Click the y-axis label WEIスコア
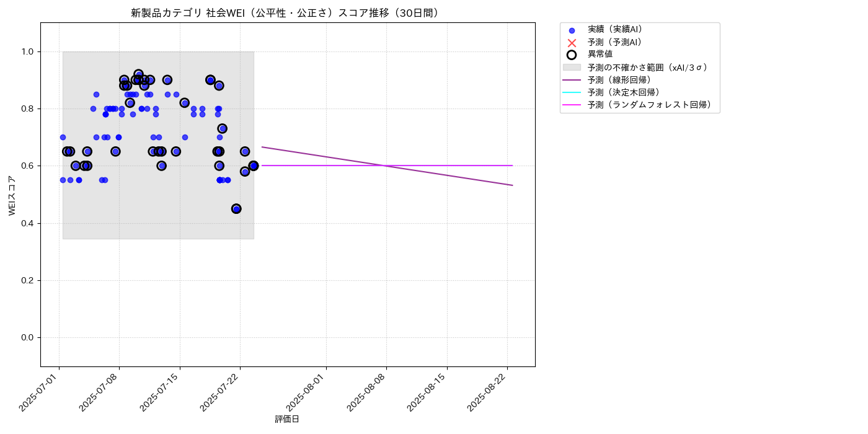Viewport: 868px width, 434px height. tap(12, 195)
